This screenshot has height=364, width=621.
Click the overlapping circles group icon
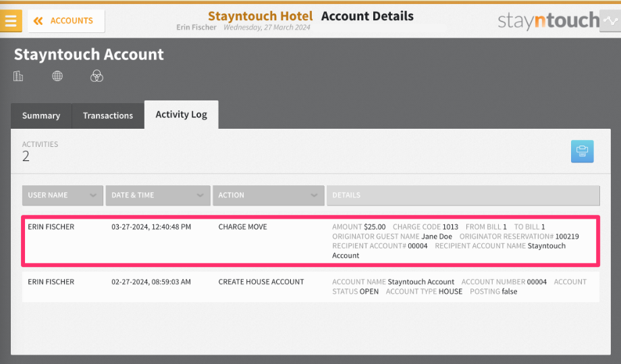point(97,76)
